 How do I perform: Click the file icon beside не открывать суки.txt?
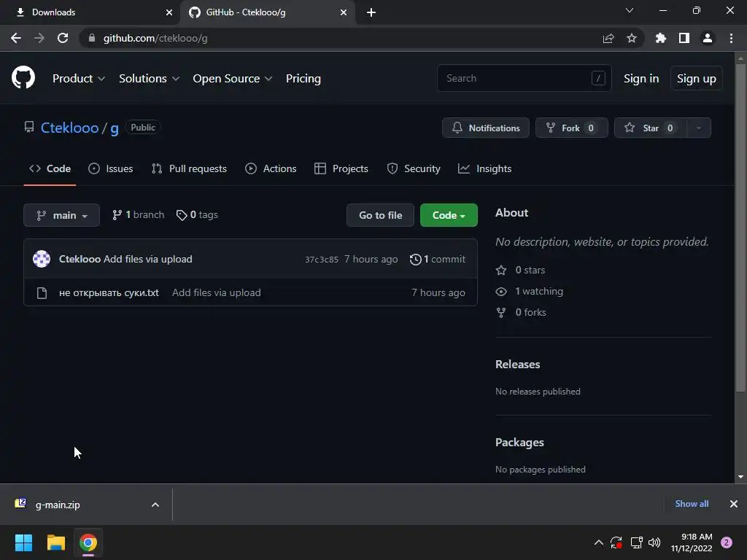pyautogui.click(x=42, y=293)
